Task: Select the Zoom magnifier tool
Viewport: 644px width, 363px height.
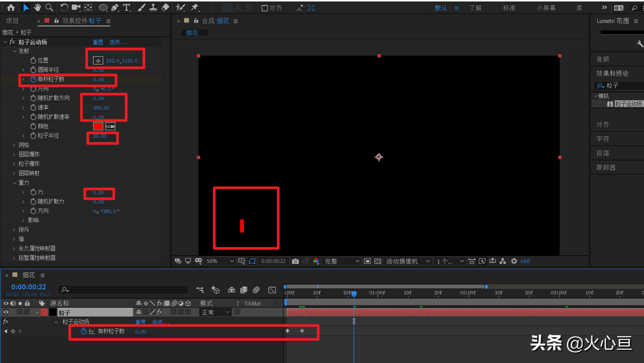Action: point(49,8)
